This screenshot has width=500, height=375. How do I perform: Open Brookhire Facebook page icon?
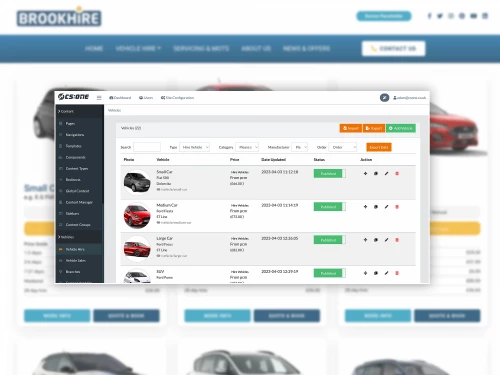click(430, 16)
